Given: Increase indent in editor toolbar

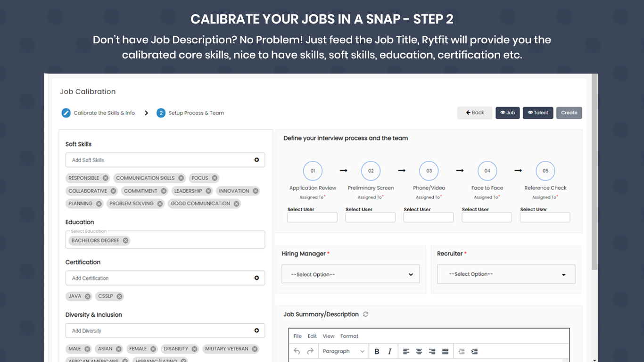Looking at the screenshot, I should pyautogui.click(x=475, y=351).
